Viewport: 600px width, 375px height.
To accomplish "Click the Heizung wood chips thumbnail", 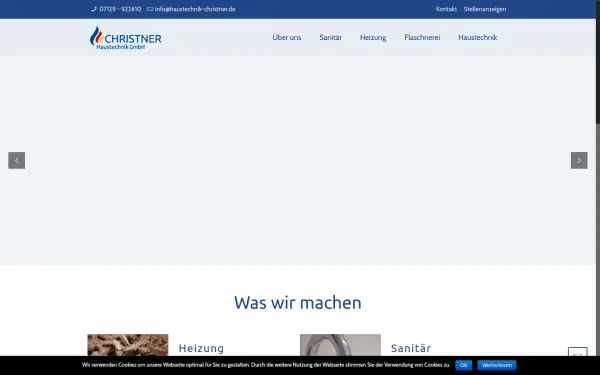I will pos(128,345).
